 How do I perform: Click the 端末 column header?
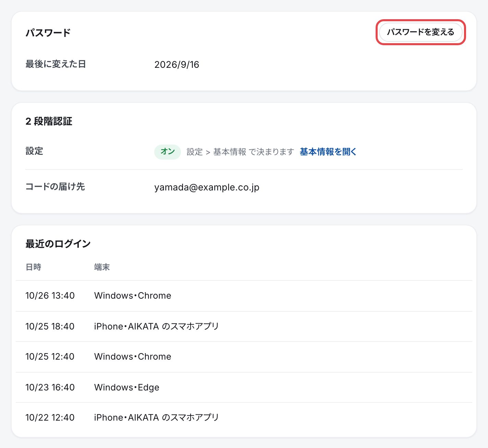102,267
